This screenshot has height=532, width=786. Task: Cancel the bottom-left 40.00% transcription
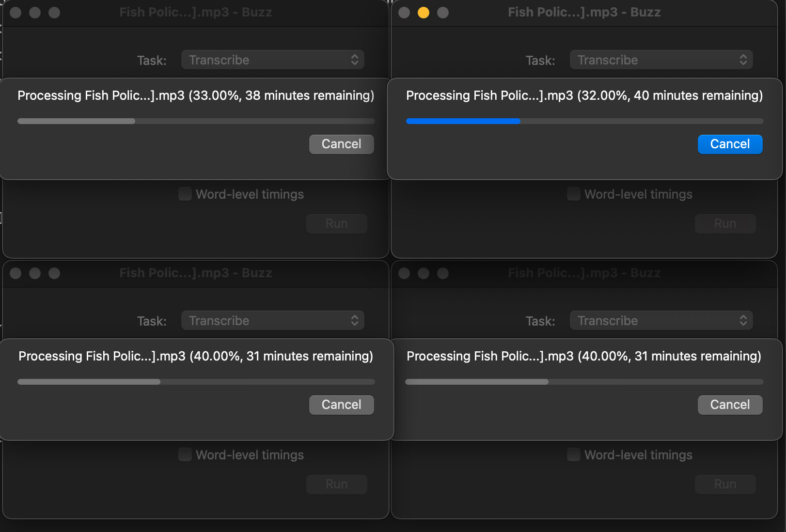click(x=341, y=405)
